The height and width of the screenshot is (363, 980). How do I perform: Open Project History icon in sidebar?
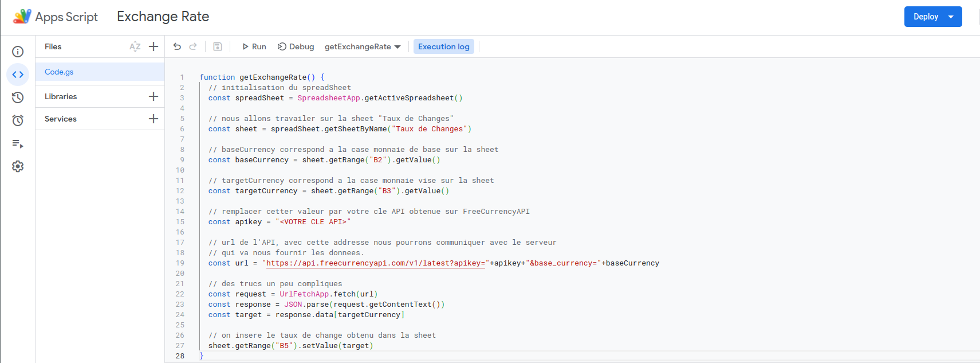(18, 97)
